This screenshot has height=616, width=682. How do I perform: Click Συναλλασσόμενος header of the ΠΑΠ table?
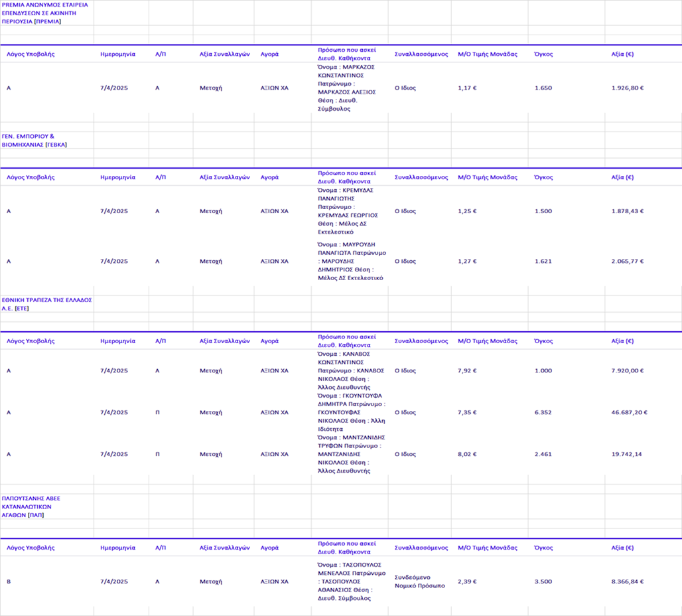(x=421, y=548)
